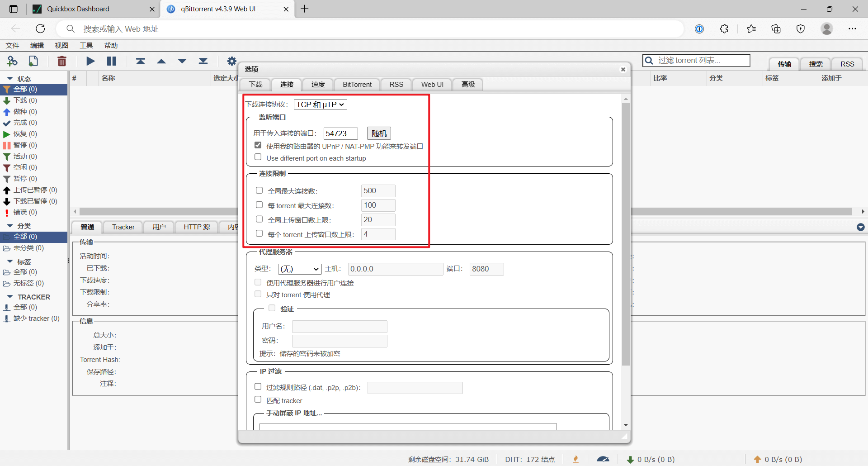Image resolution: width=868 pixels, height=466 pixels.
Task: Switch to the BitTorrent options tab
Action: 357,85
